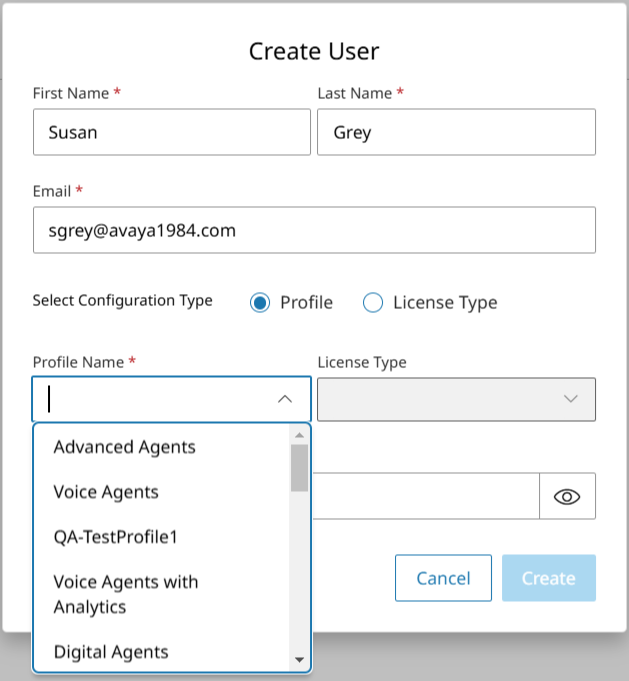Select the Profile radio button
629x681 pixels.
[260, 302]
